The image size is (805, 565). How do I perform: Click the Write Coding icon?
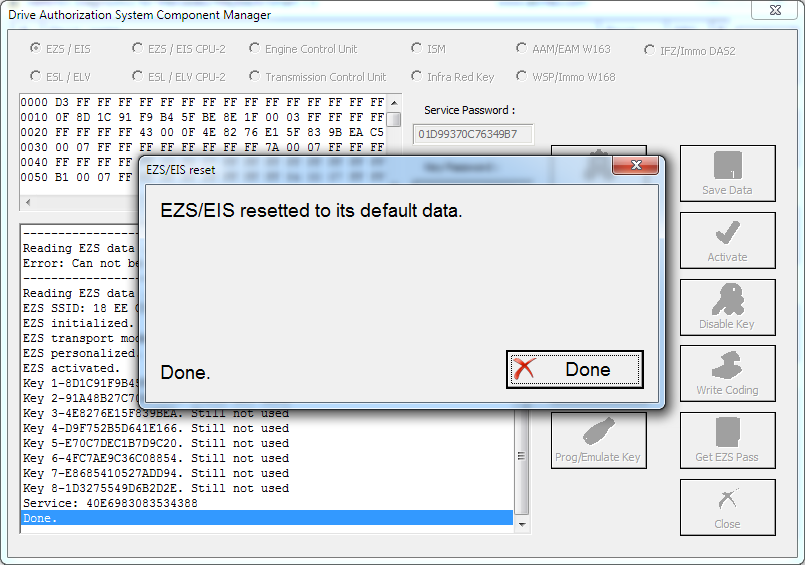tap(727, 365)
